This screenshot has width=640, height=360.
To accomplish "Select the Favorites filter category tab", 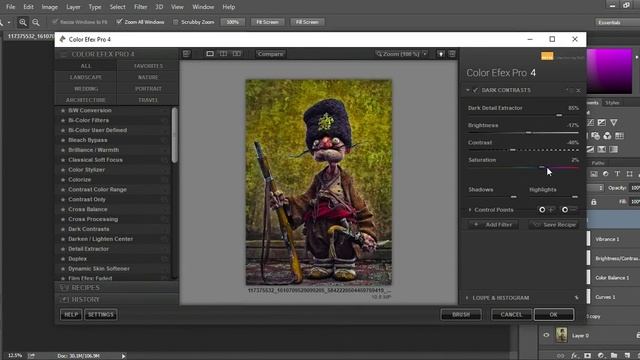I will [148, 66].
